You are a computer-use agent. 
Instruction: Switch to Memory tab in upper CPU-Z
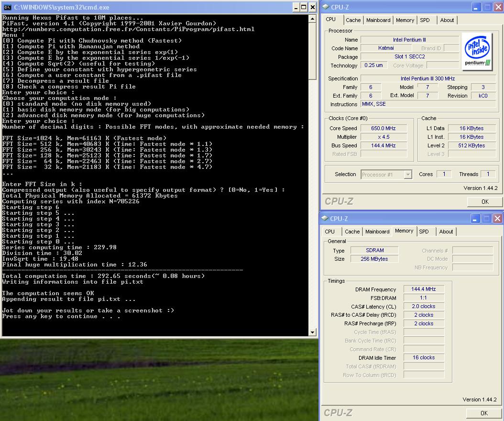405,20
